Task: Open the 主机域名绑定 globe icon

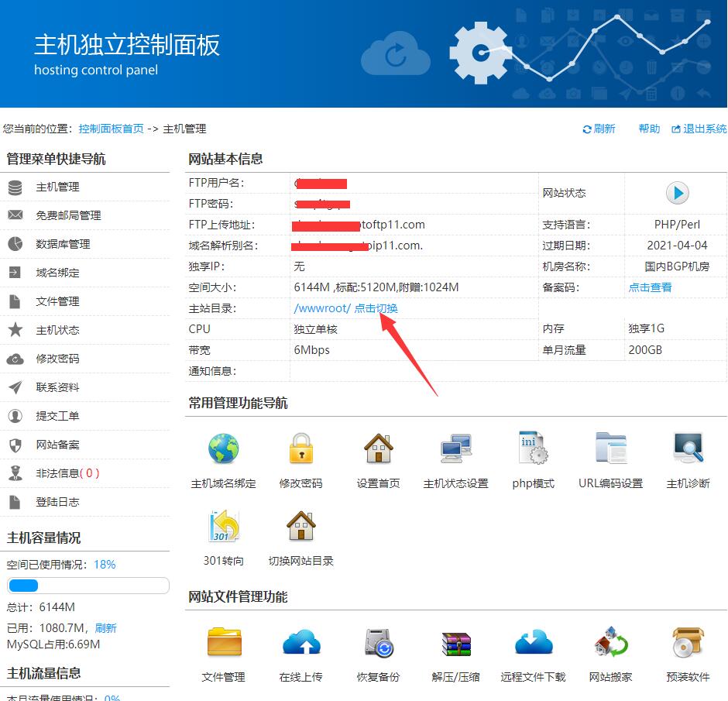Action: [223, 448]
